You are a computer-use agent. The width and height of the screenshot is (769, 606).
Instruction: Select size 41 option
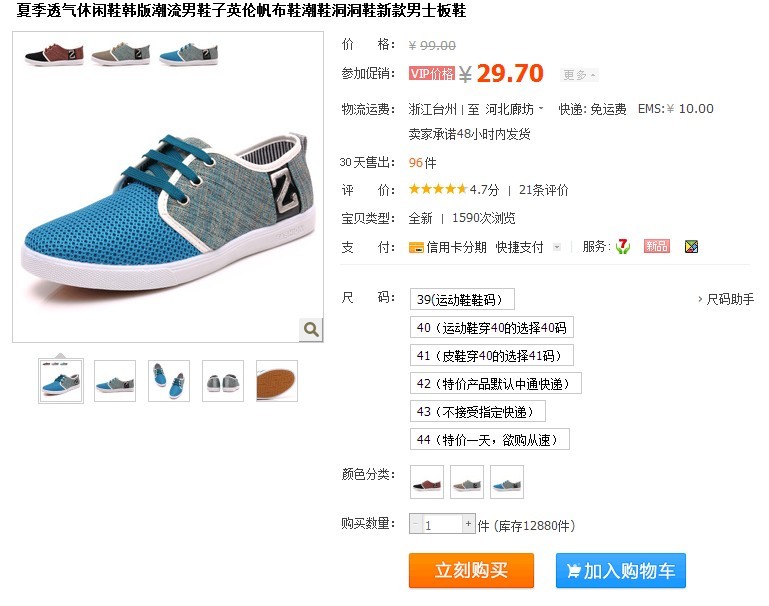point(491,355)
